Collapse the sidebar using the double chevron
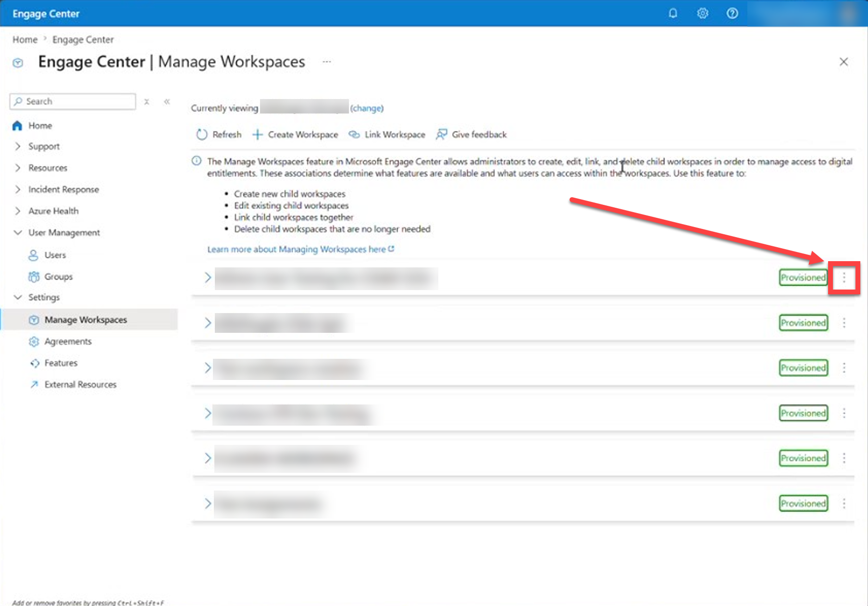Screen dimensions: 868x606 click(167, 101)
